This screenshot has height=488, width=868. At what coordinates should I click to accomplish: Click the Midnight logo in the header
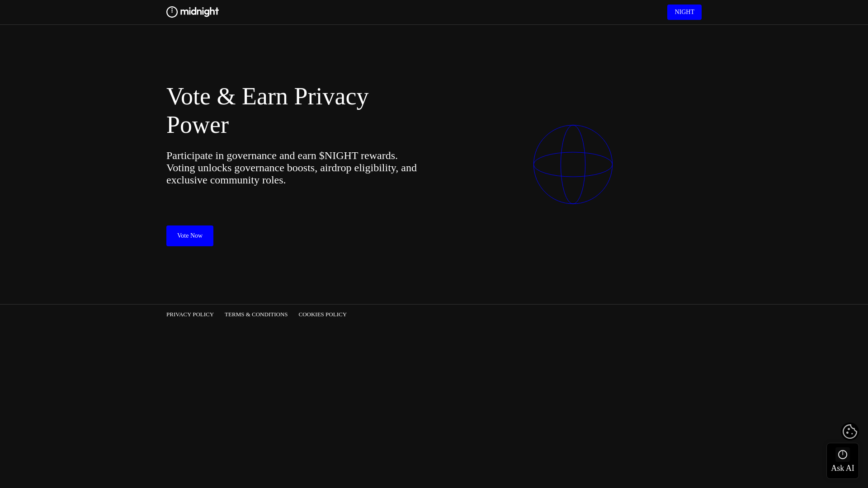(x=193, y=12)
